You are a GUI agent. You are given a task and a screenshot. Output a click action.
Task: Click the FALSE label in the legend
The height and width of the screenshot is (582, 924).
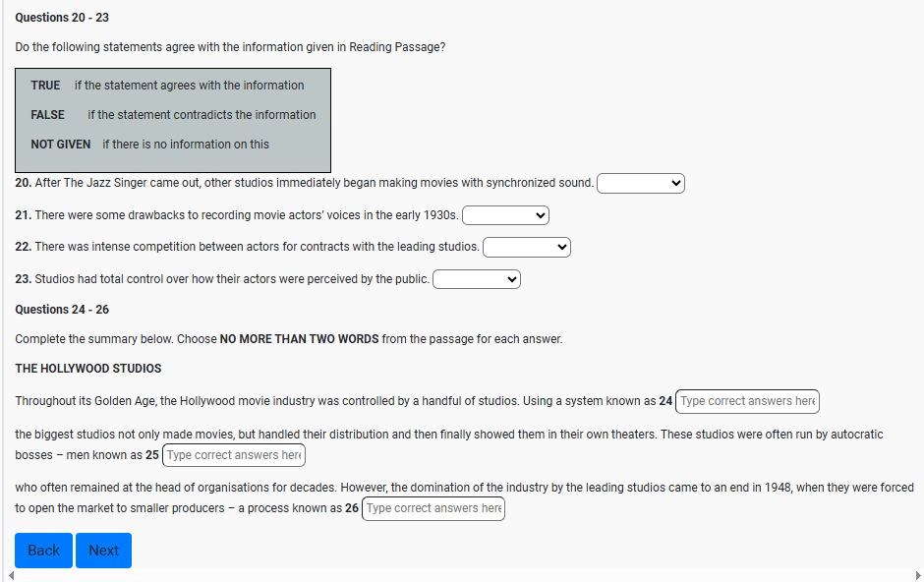pyautogui.click(x=47, y=115)
